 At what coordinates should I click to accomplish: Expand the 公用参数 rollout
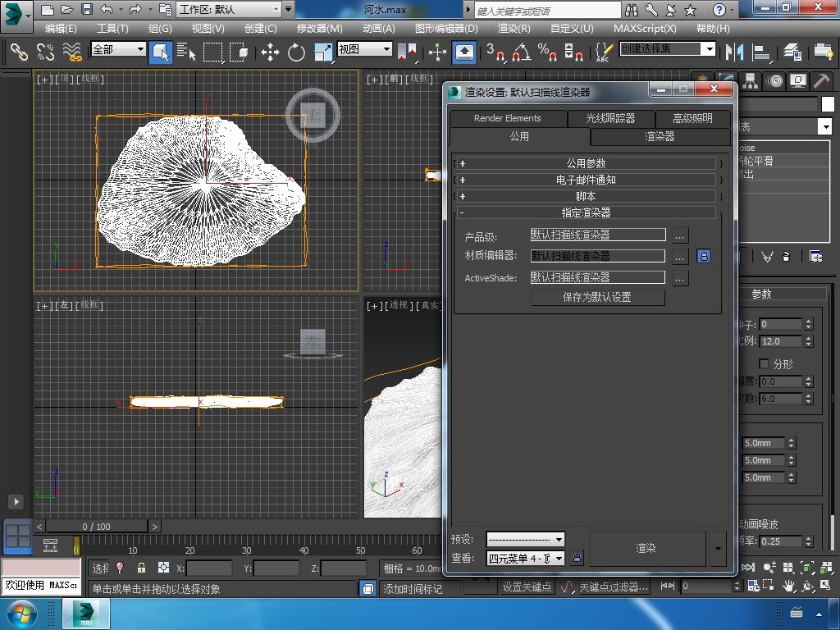point(586,163)
